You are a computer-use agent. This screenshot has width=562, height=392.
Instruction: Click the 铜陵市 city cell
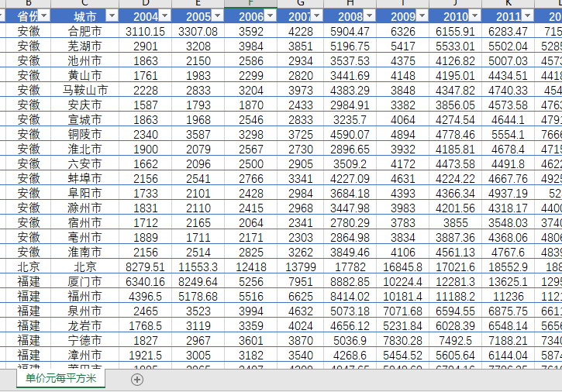pyautogui.click(x=85, y=134)
